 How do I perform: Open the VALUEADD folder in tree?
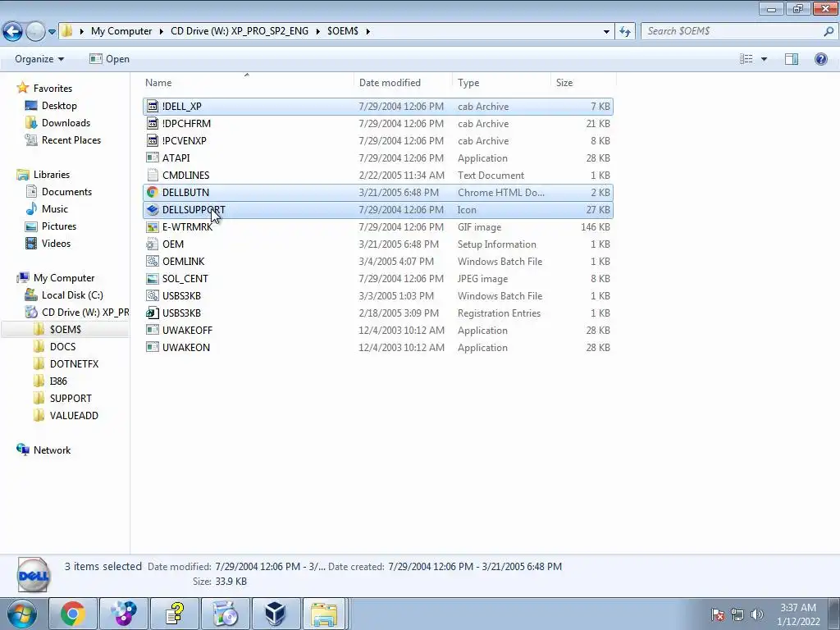74,416
